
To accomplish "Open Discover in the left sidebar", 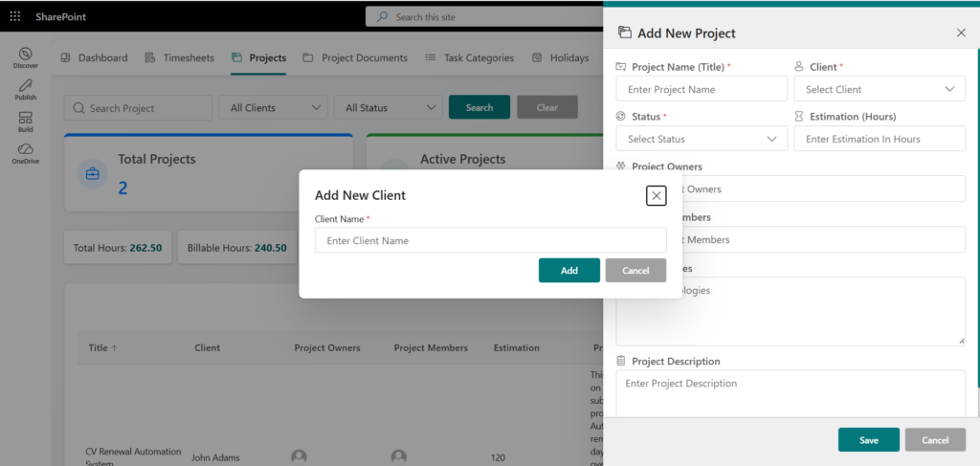I will pyautogui.click(x=26, y=58).
